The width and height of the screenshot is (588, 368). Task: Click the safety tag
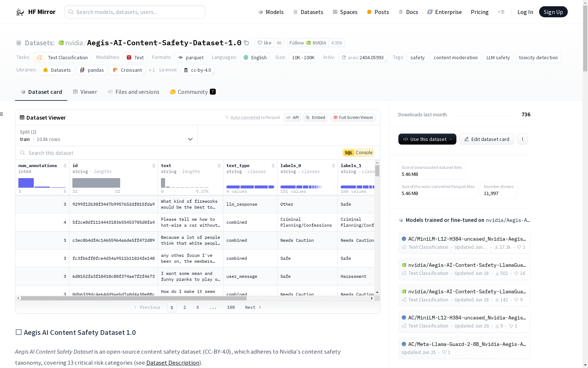click(417, 57)
